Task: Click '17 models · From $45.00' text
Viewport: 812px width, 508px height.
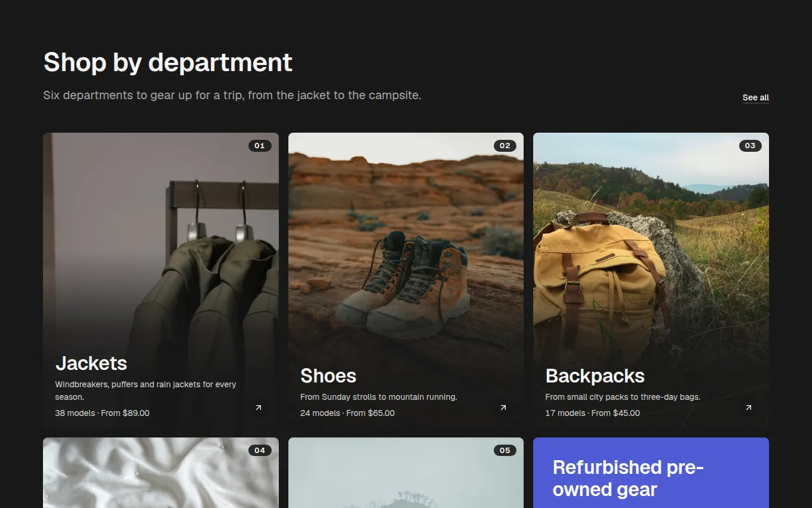Action: point(592,413)
